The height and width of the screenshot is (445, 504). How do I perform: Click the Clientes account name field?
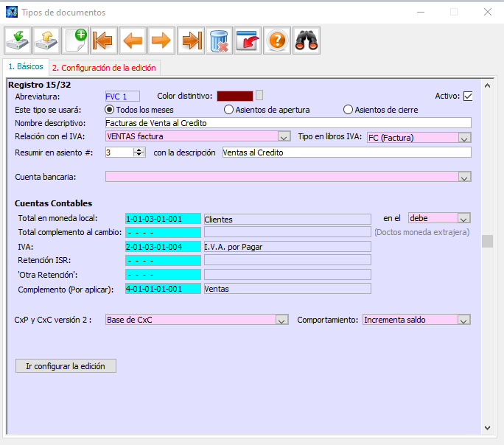(287, 219)
